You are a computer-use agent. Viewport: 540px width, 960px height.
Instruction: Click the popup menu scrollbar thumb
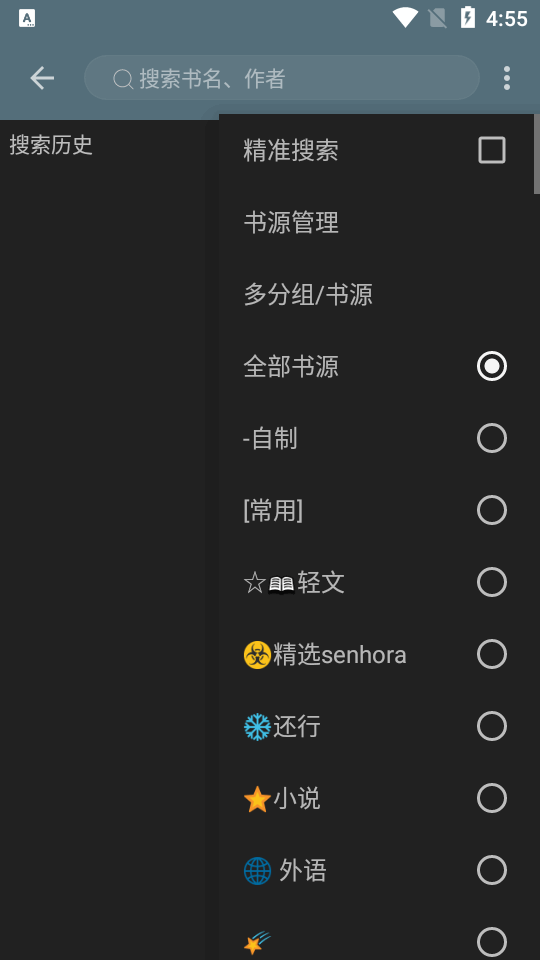536,154
